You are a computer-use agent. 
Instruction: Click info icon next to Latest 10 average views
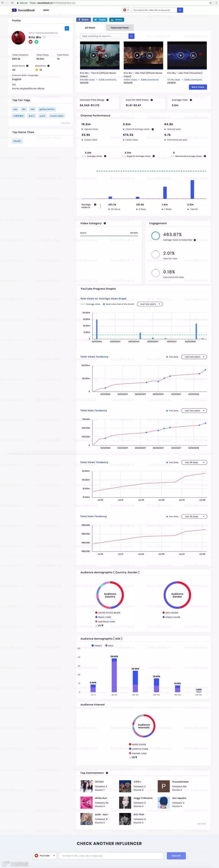click(x=153, y=129)
